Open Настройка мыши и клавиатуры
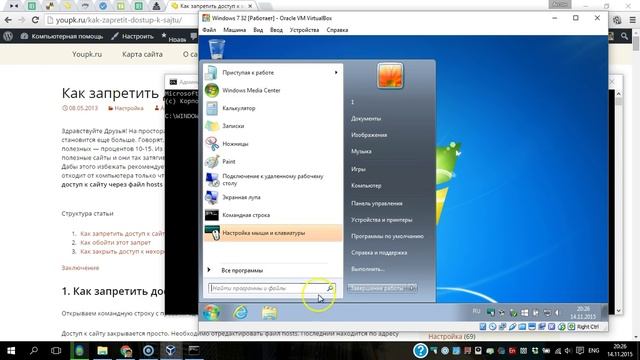Screen dimensions: 640x360 point(273,233)
